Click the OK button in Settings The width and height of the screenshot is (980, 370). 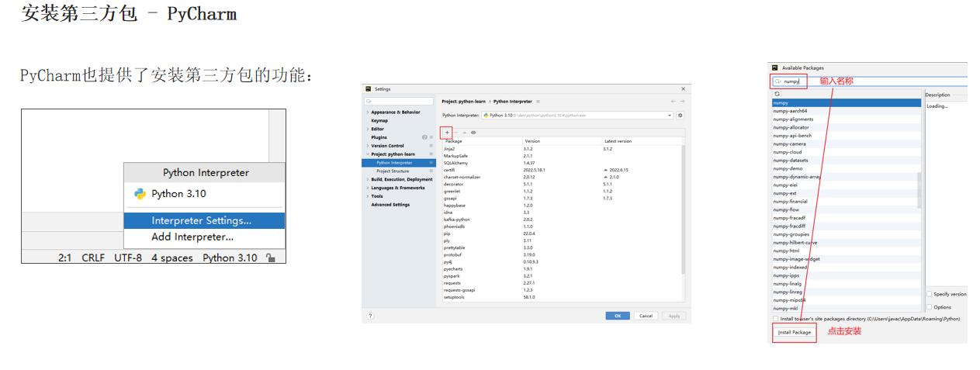tap(618, 316)
